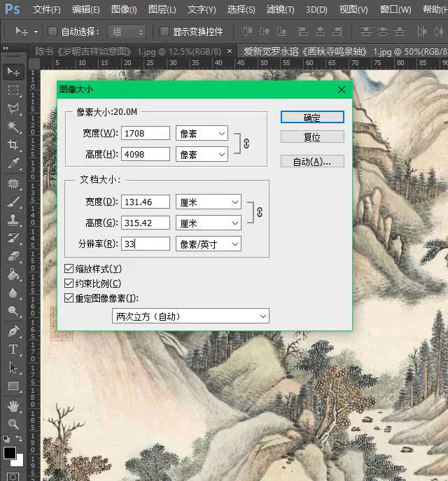This screenshot has width=448, height=481.
Task: Select the Zoom tool
Action: [x=13, y=424]
